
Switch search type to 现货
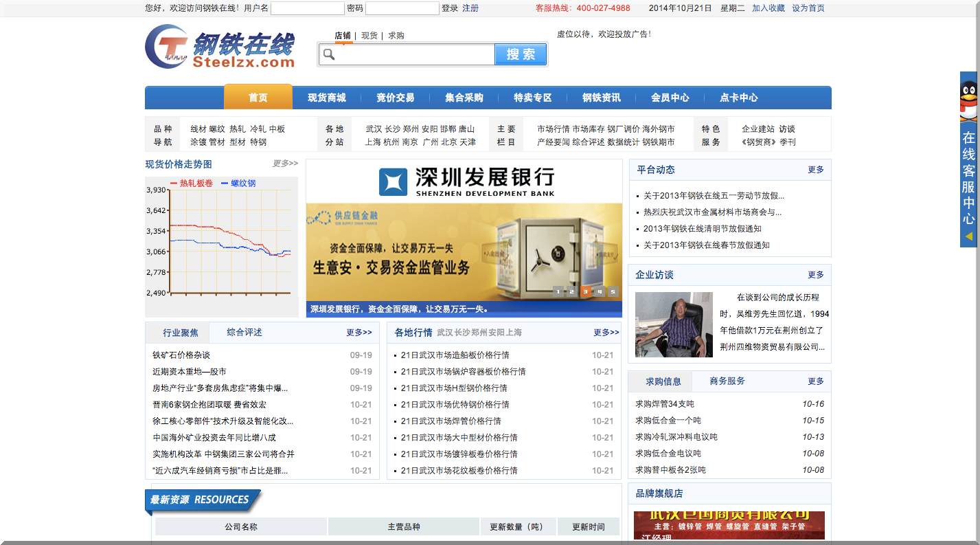pyautogui.click(x=369, y=35)
